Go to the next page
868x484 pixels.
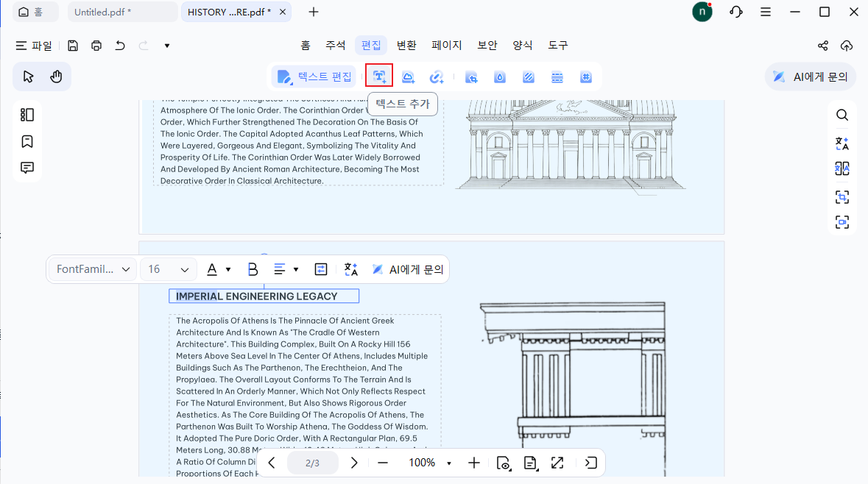(353, 463)
